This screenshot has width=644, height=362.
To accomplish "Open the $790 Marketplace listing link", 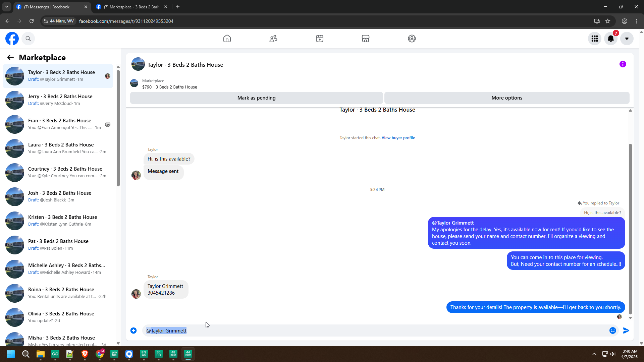I will [x=170, y=87].
